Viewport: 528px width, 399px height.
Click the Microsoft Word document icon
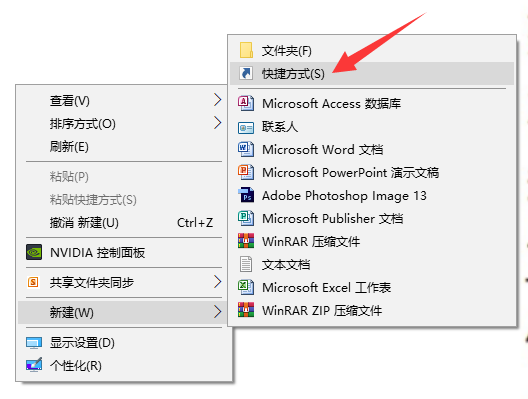[x=246, y=149]
